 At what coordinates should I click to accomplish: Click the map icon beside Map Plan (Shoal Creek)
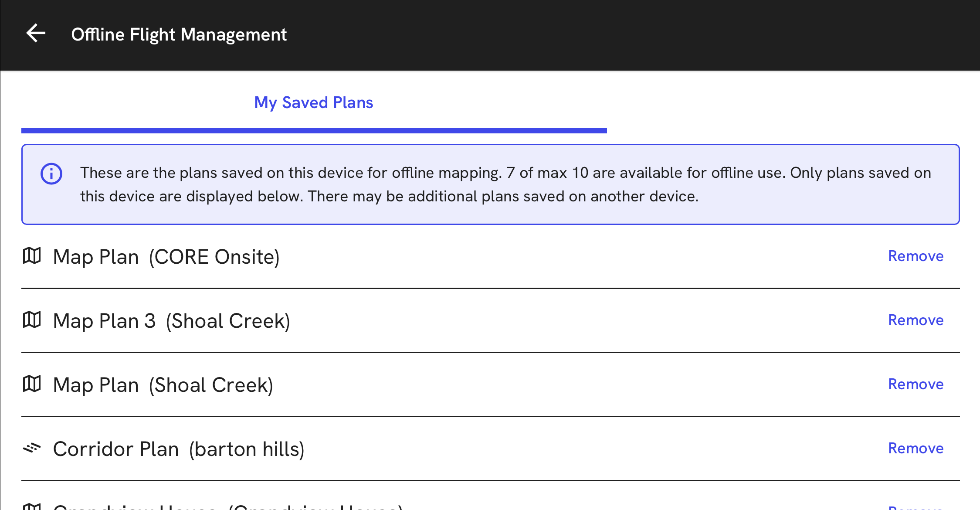[x=32, y=384]
